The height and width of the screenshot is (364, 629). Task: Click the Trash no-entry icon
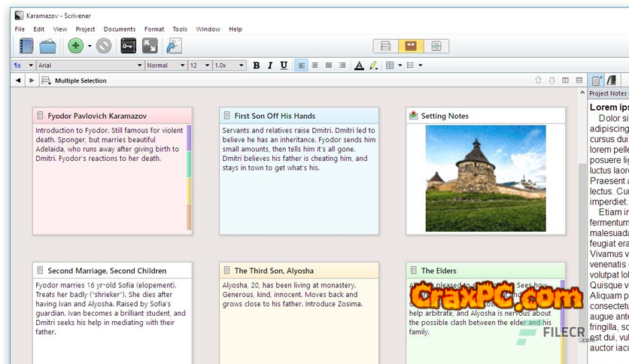[x=104, y=46]
